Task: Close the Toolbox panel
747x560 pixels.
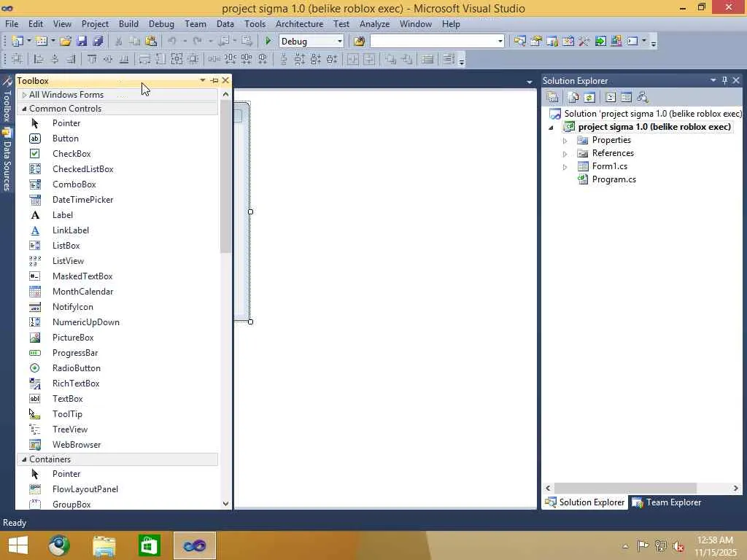Action: point(226,80)
